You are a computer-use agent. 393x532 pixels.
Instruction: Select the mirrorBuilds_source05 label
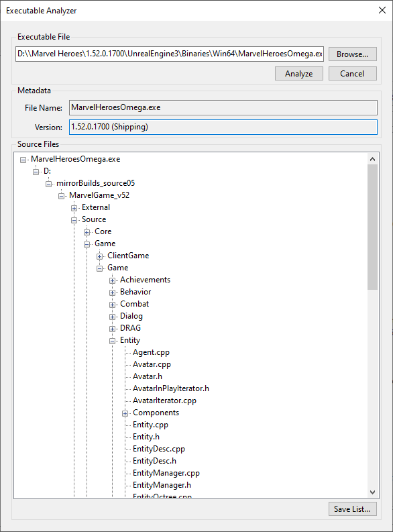(95, 183)
